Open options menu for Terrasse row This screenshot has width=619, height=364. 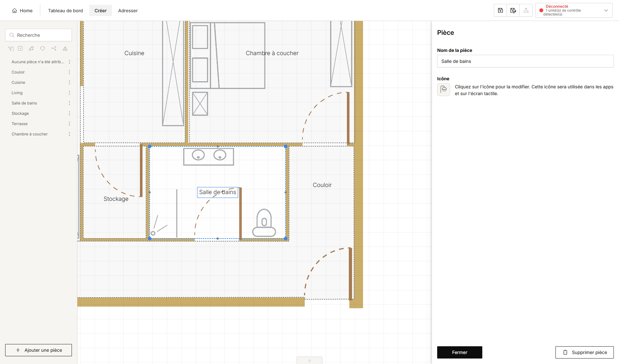pyautogui.click(x=69, y=124)
